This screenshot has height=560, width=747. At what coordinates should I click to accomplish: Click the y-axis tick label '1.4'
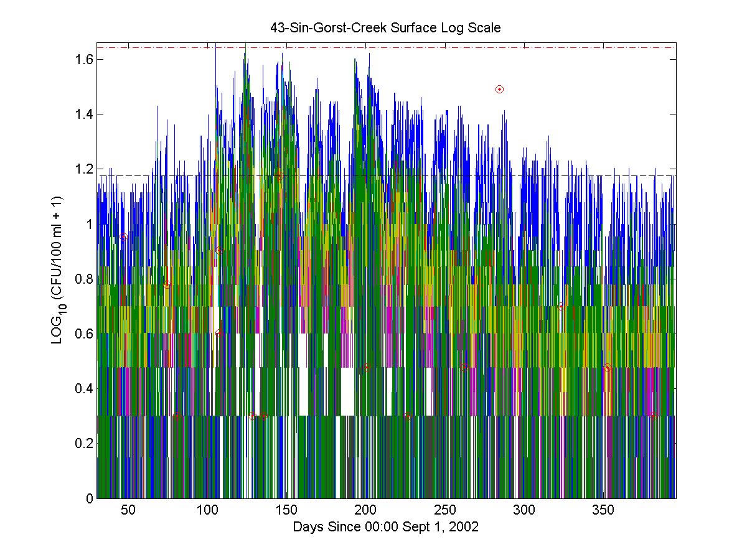click(x=83, y=114)
